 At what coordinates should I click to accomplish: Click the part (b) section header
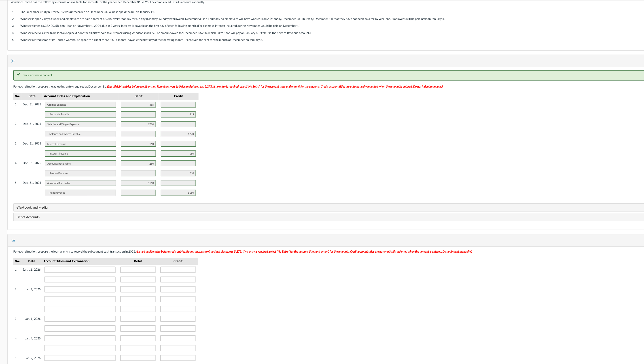(13, 241)
